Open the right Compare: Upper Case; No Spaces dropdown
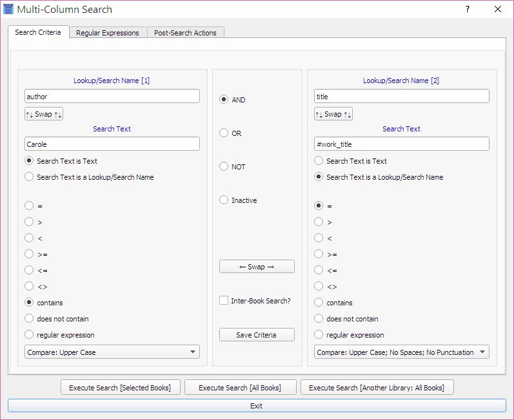This screenshot has width=514, height=420. coord(402,352)
